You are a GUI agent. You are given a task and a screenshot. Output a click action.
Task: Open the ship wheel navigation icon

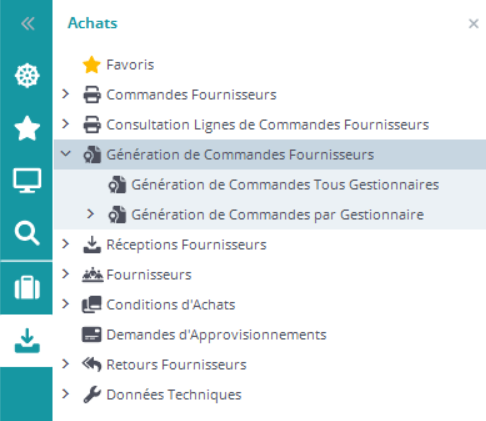point(27,75)
